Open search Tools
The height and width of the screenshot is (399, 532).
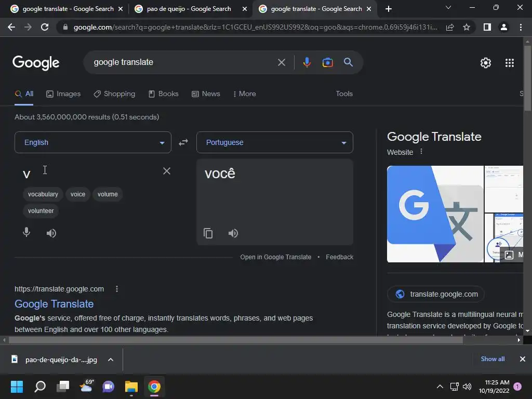344,94
